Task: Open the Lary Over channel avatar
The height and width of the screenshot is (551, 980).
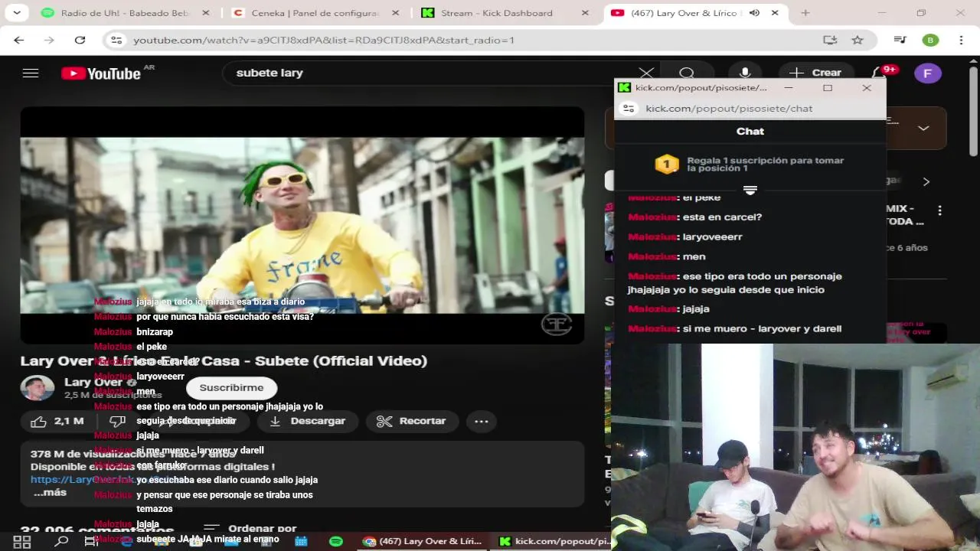Action: click(38, 388)
